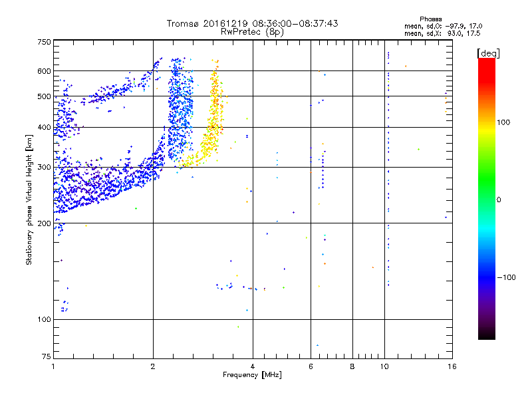
Task: Click the 'Frequency [MHz]' axis label
Action: [252, 375]
